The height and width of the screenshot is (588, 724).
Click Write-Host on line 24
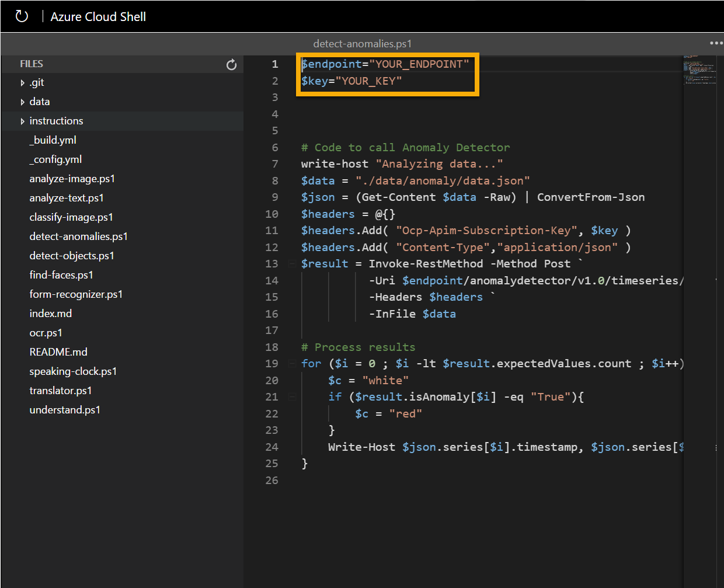pyautogui.click(x=361, y=447)
